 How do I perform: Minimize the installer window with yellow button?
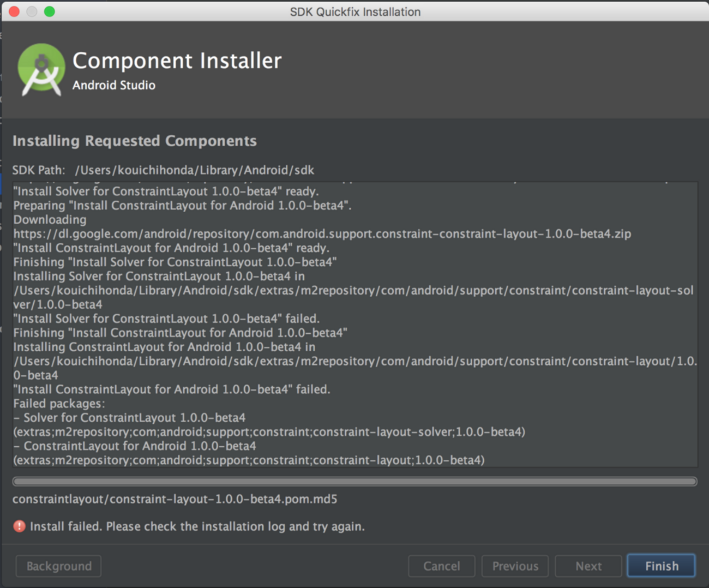point(32,11)
